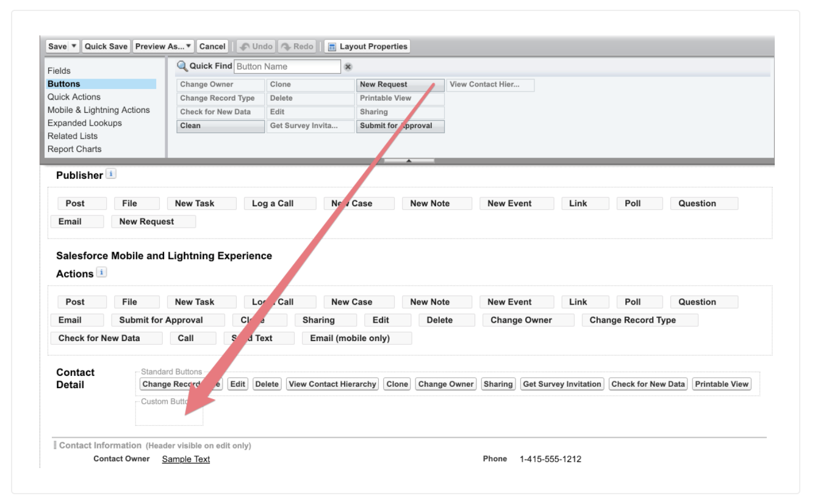Select Fields in the palette list
The height and width of the screenshot is (504, 815).
click(x=59, y=71)
